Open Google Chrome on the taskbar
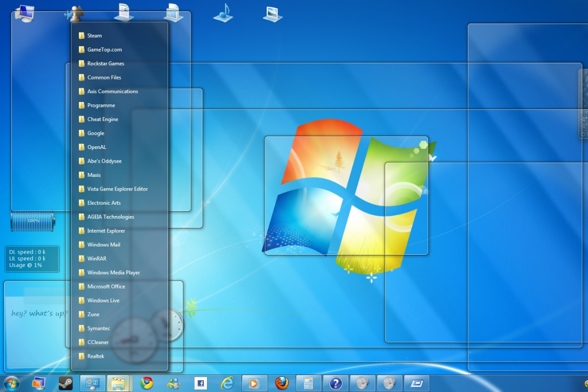This screenshot has width=588, height=392. pyautogui.click(x=147, y=383)
